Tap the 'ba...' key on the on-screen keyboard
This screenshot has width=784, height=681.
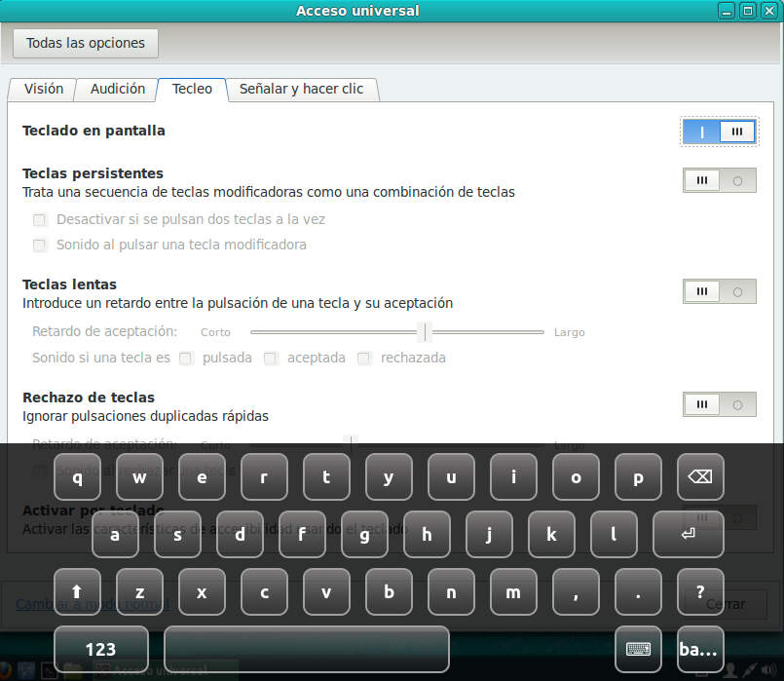coord(700,649)
